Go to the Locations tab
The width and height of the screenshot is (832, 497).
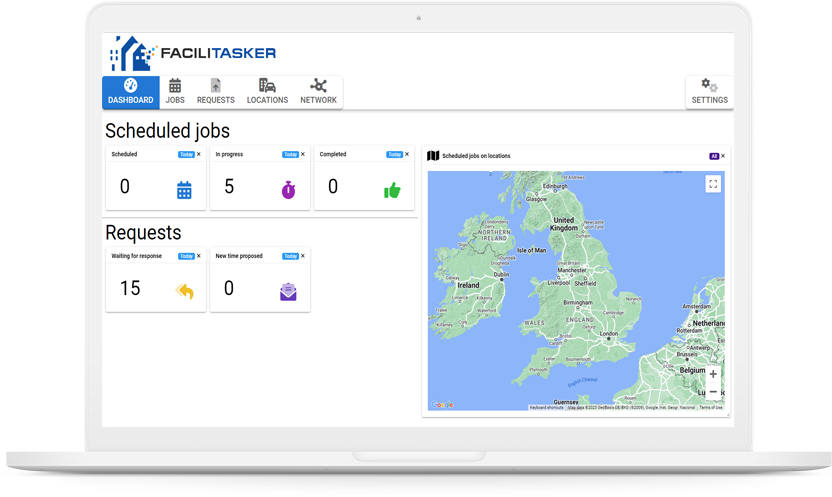coord(267,91)
